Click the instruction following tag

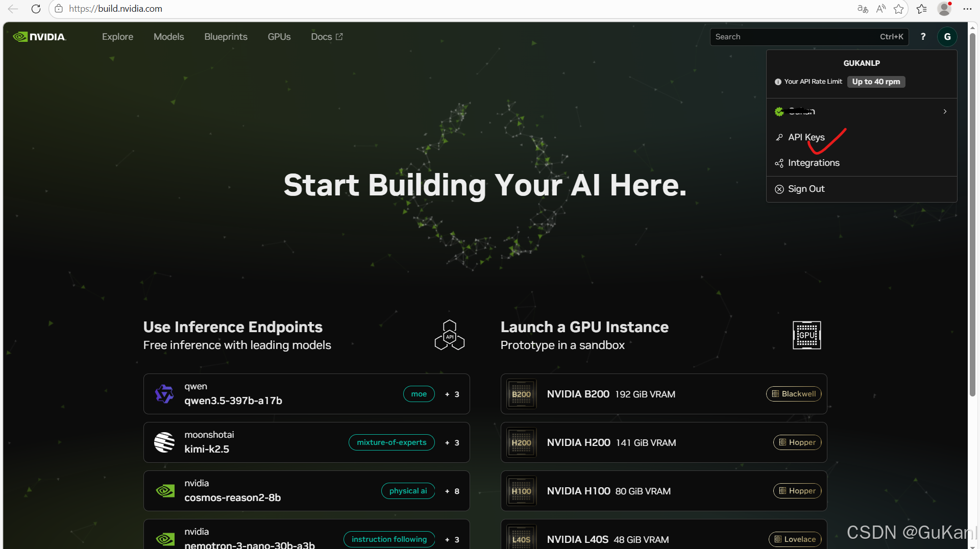tap(389, 539)
